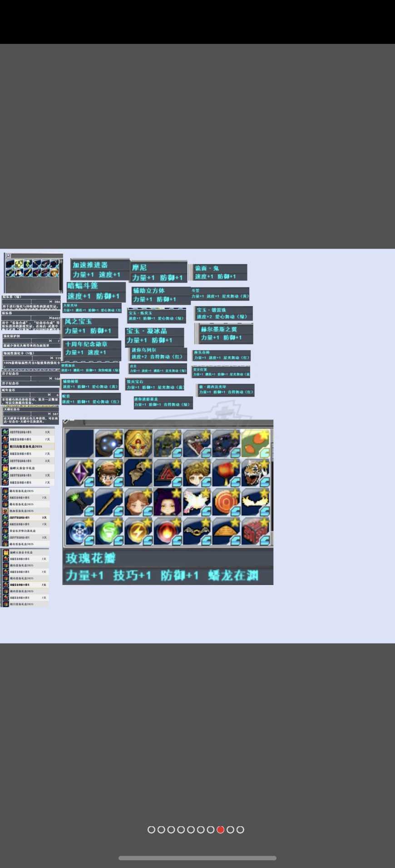Tap the green-glowing scepter icon
Screen dimensions: 395x868
click(80, 502)
